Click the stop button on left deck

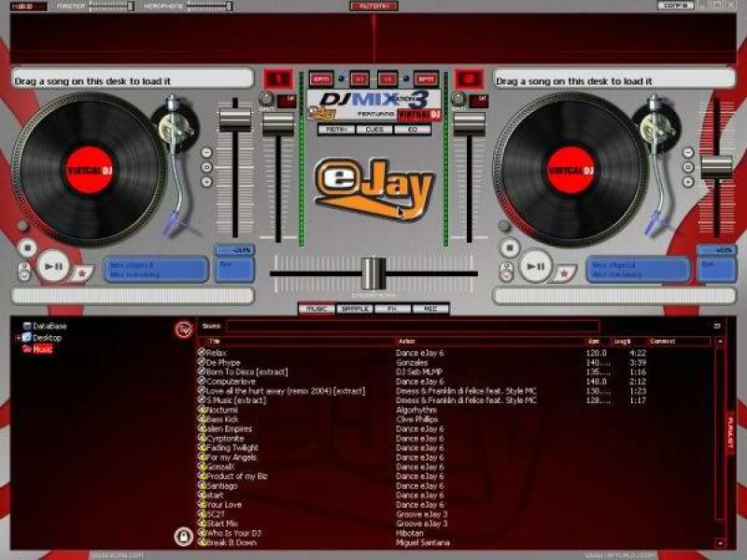coord(26,249)
